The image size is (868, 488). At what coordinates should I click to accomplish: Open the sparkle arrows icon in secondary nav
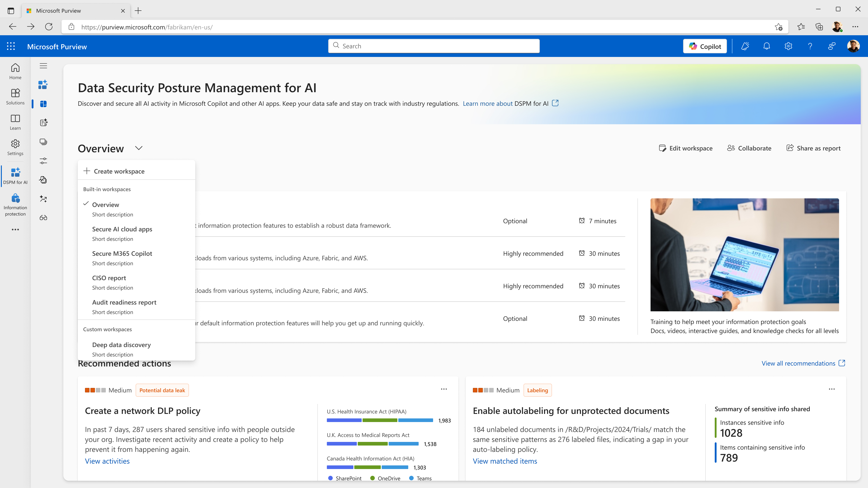[43, 199]
